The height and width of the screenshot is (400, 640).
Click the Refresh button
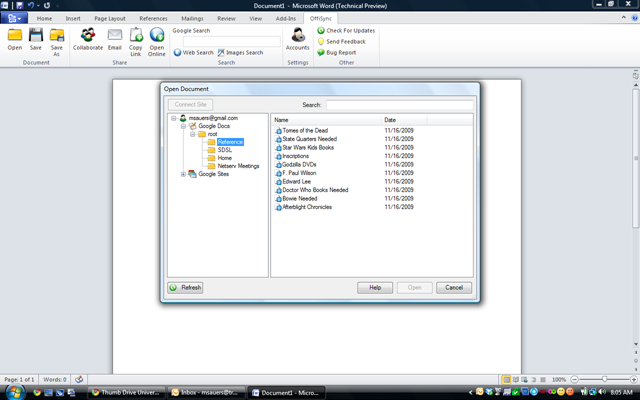[185, 288]
